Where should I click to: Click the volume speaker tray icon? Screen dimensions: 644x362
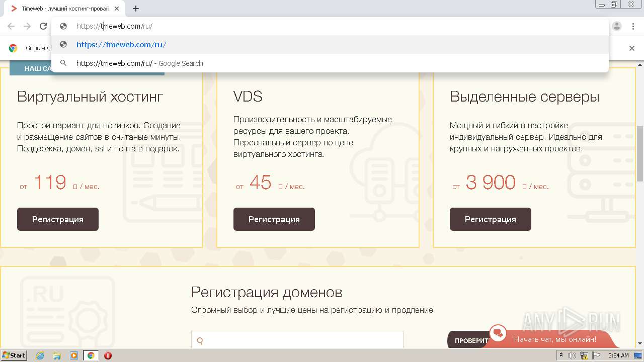click(x=572, y=355)
